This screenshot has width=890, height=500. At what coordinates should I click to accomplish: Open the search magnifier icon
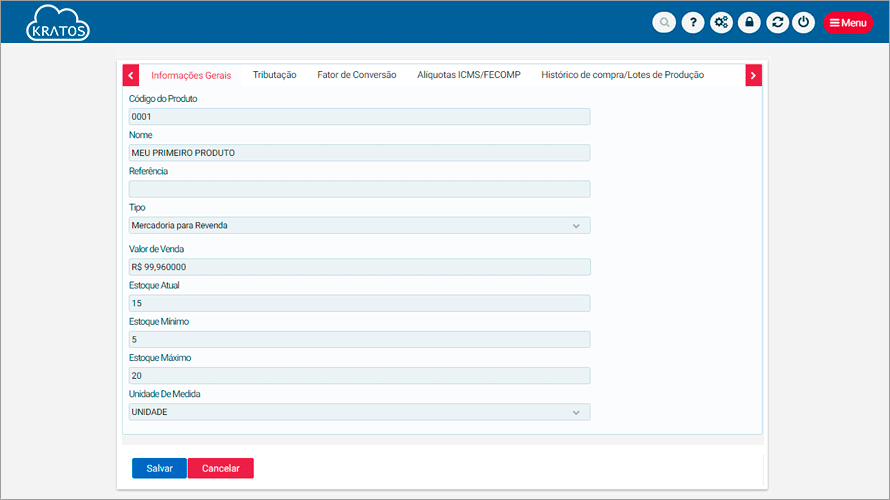pos(664,23)
